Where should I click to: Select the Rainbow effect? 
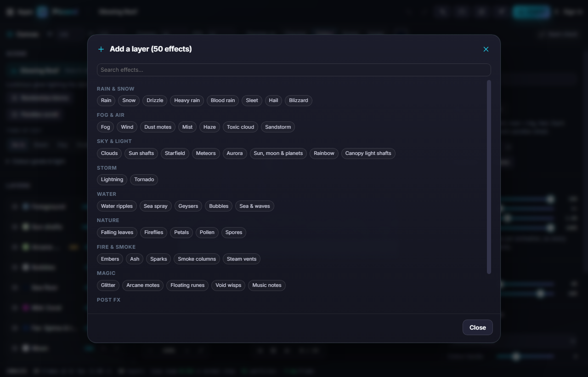pos(324,154)
